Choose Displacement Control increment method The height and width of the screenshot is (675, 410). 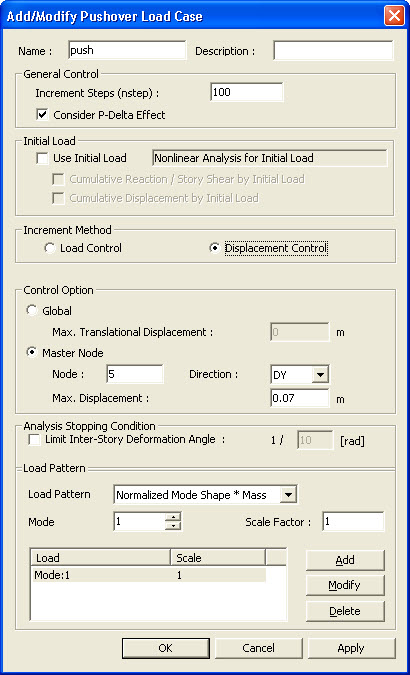point(214,248)
